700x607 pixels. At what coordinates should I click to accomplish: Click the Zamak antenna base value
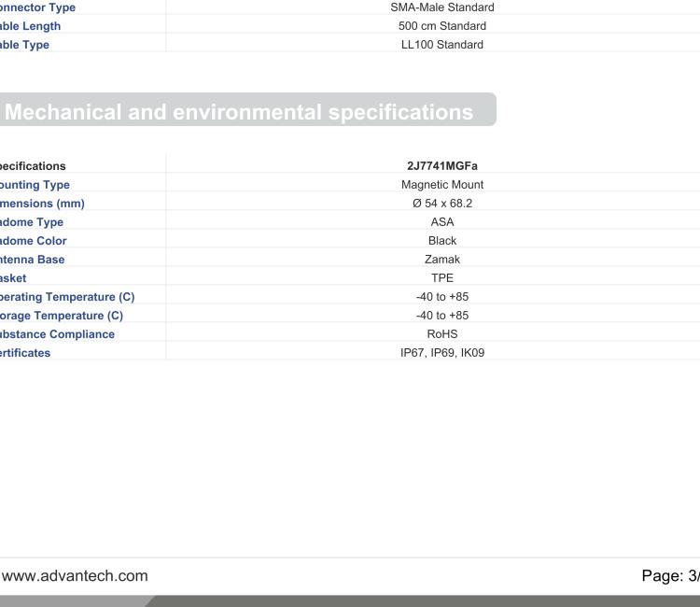(x=441, y=260)
